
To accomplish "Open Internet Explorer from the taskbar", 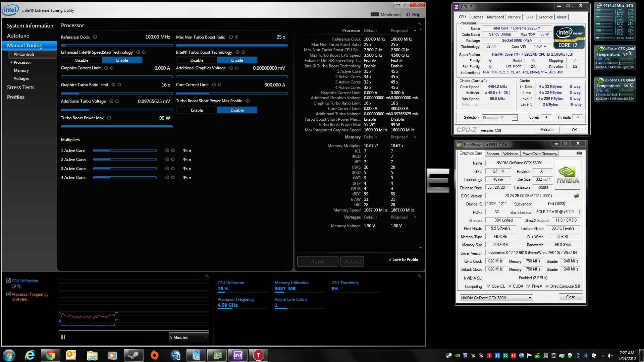I will coord(30,355).
